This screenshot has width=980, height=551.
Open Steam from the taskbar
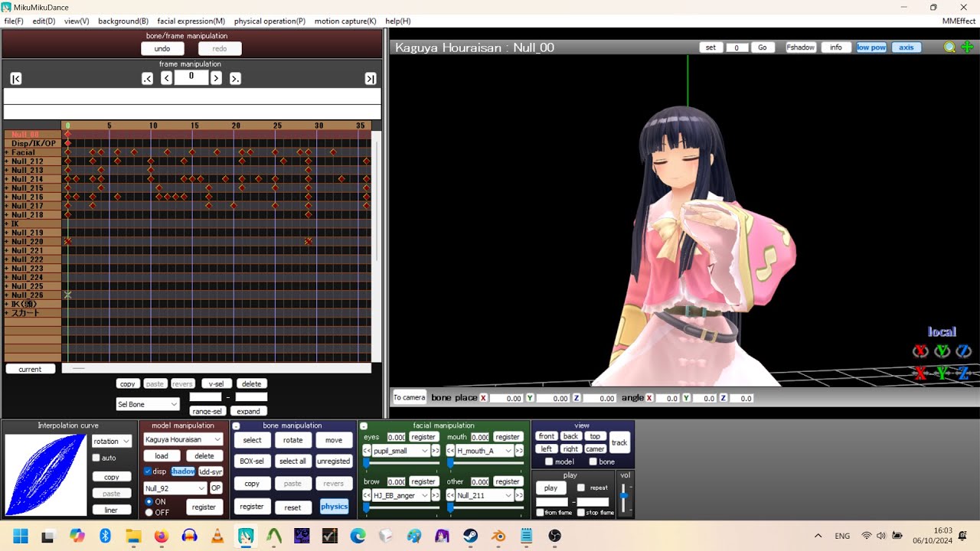click(x=470, y=536)
